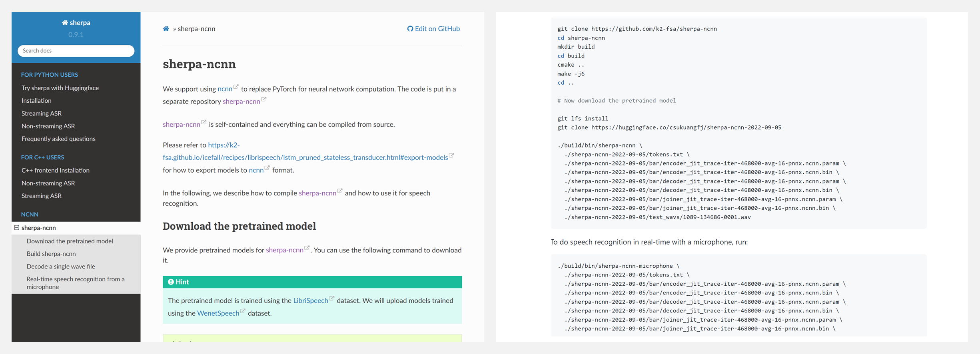
Task: Click the sherpa home title in sidebar
Action: click(76, 23)
